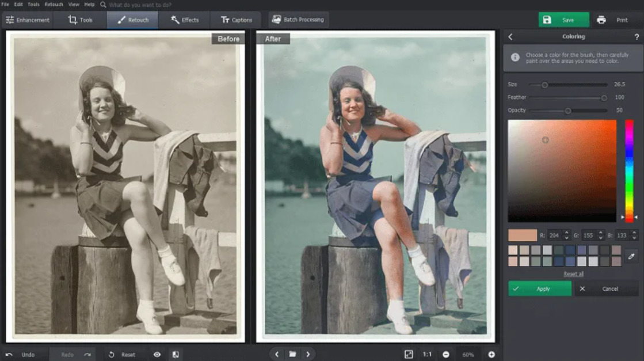Open the folder browse icon at bottom
644x361 pixels.
292,355
